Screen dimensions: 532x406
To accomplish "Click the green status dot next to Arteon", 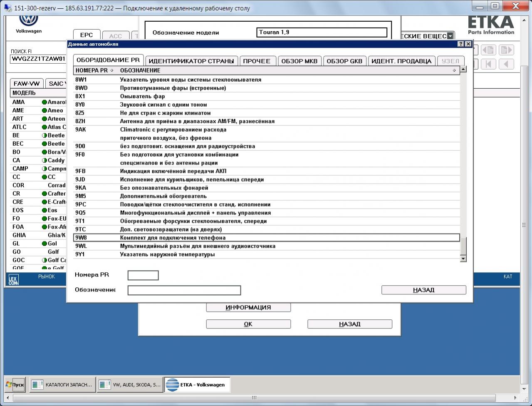I will [45, 119].
